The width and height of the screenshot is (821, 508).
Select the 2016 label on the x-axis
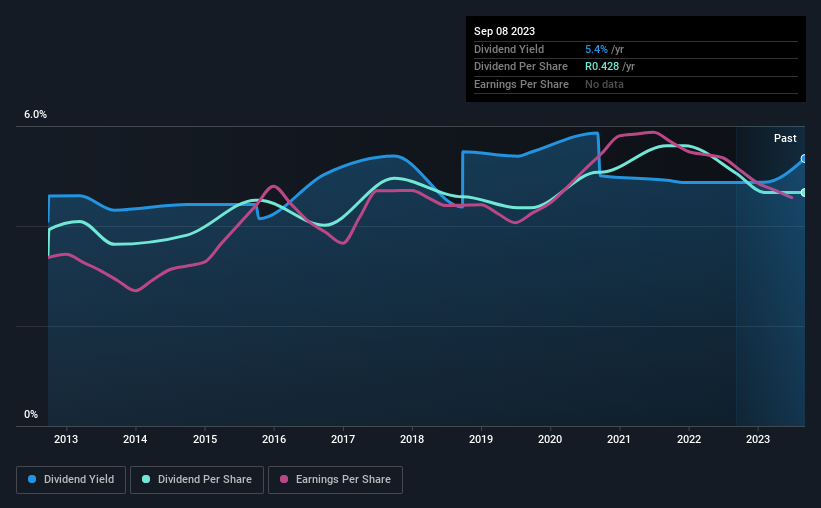pyautogui.click(x=274, y=439)
